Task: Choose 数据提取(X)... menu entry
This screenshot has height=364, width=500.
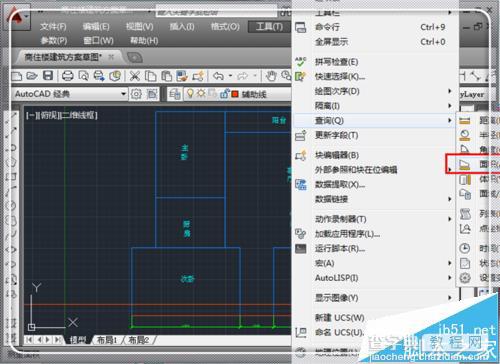Action: coord(375,184)
